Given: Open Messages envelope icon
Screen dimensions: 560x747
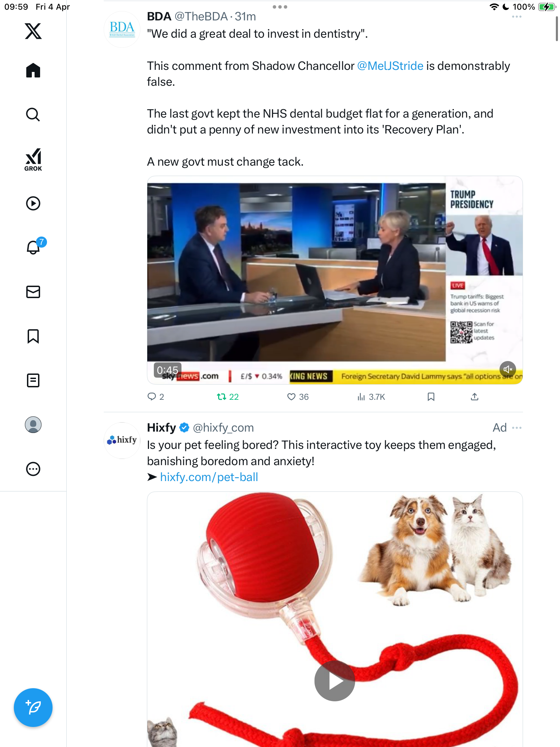Looking at the screenshot, I should [33, 292].
